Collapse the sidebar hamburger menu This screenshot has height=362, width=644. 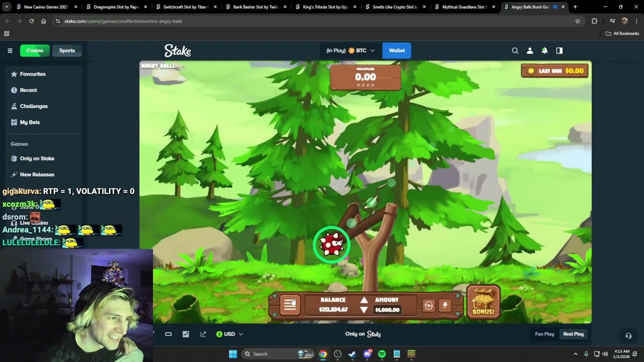click(10, 50)
